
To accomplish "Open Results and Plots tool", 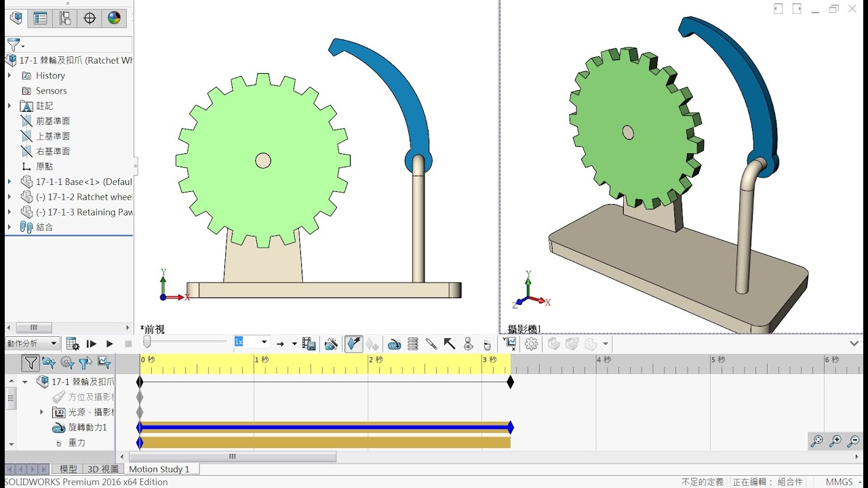I will 511,344.
